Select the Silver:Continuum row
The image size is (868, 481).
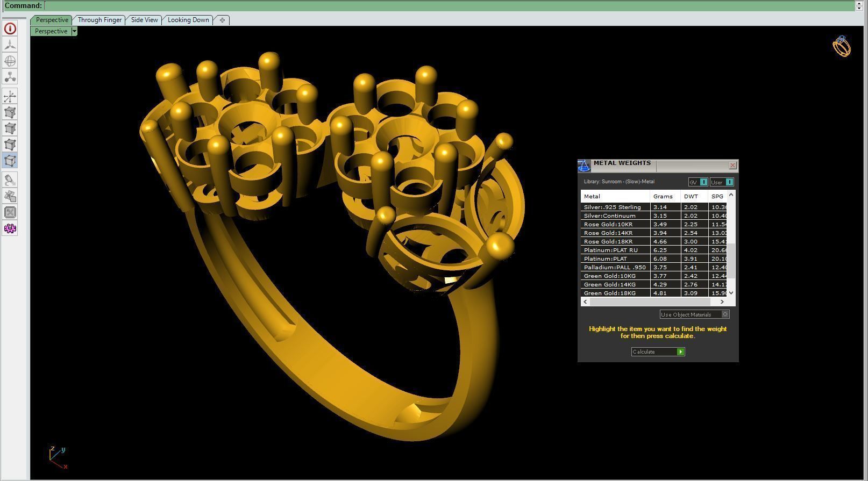point(654,216)
